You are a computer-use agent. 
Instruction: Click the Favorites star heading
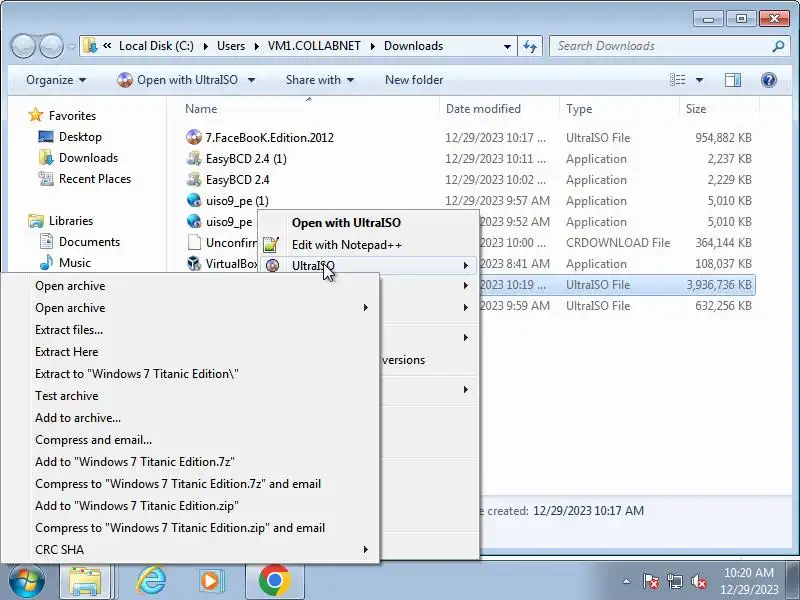(x=62, y=115)
